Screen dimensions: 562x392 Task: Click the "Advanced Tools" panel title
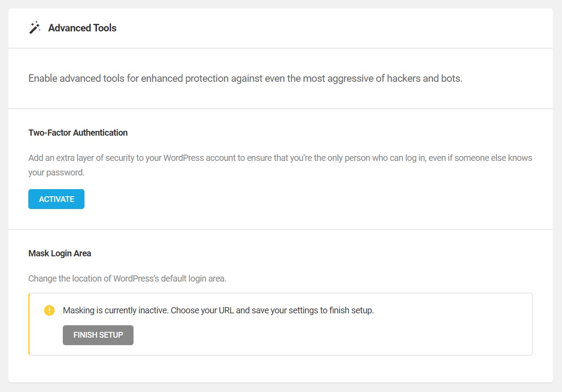point(82,28)
